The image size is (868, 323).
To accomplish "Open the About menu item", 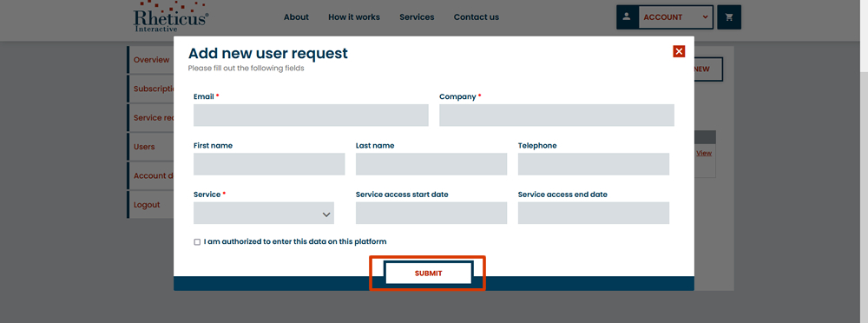I will 296,17.
